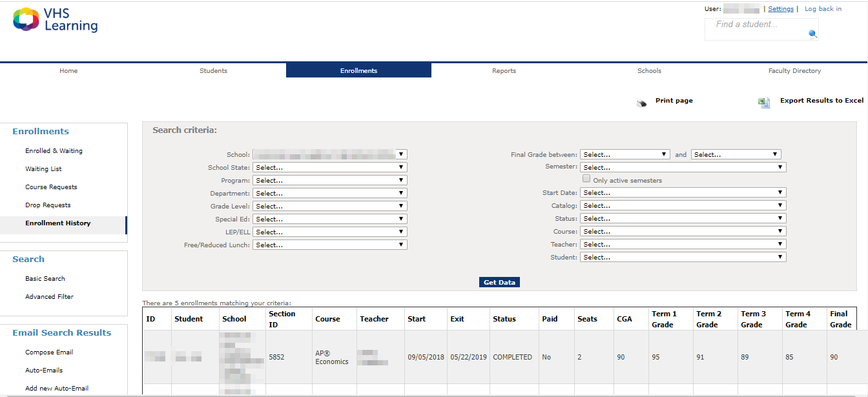Open the Semester dropdown
The width and height of the screenshot is (868, 397).
click(683, 167)
